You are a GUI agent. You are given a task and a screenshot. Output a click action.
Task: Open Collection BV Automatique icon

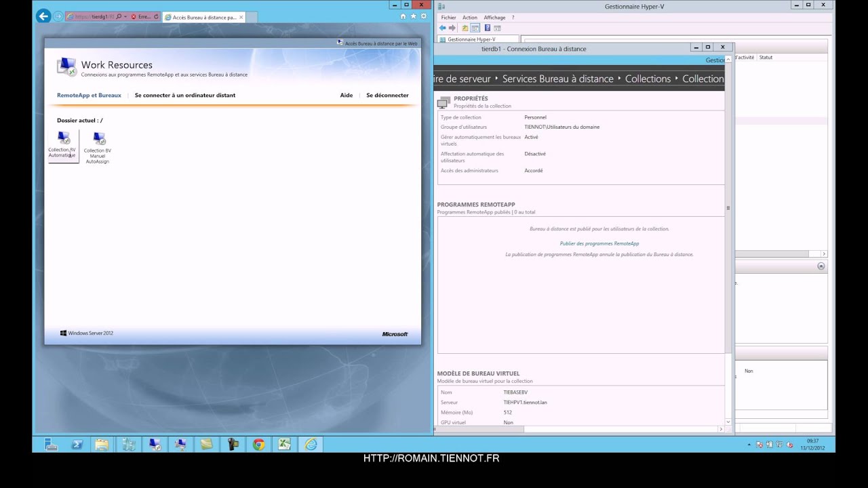pyautogui.click(x=62, y=146)
